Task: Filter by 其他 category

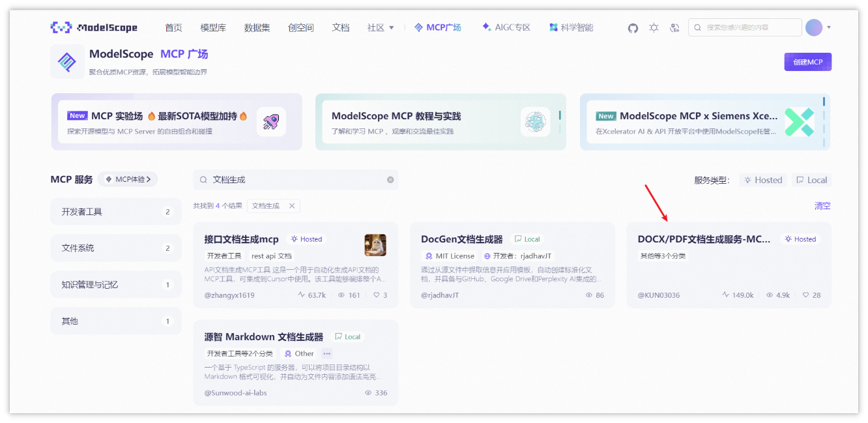Action: (116, 321)
